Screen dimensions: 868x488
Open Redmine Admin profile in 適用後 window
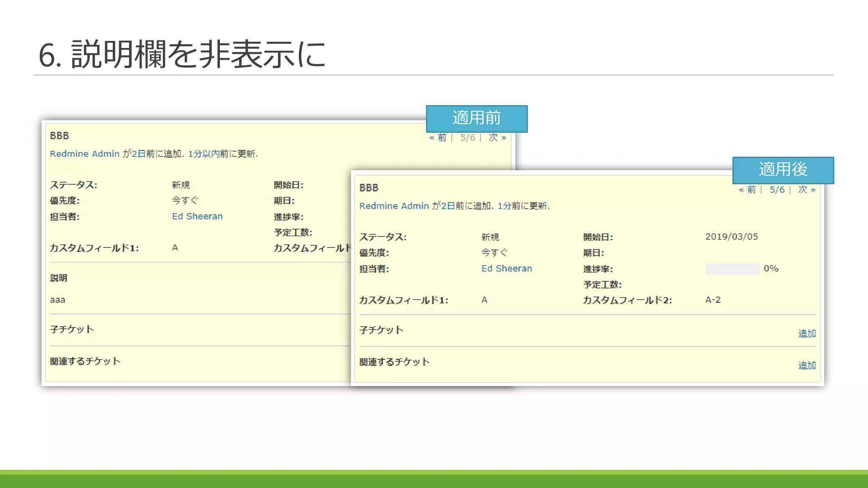point(394,206)
